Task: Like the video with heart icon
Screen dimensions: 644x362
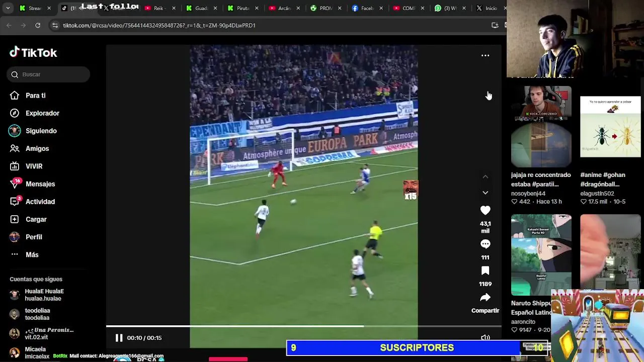Action: (x=485, y=210)
